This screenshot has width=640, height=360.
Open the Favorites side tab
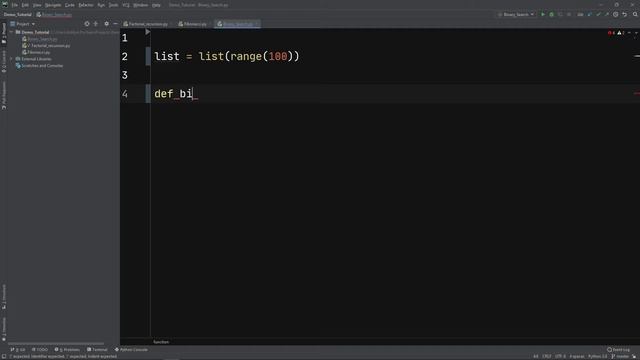click(4, 329)
